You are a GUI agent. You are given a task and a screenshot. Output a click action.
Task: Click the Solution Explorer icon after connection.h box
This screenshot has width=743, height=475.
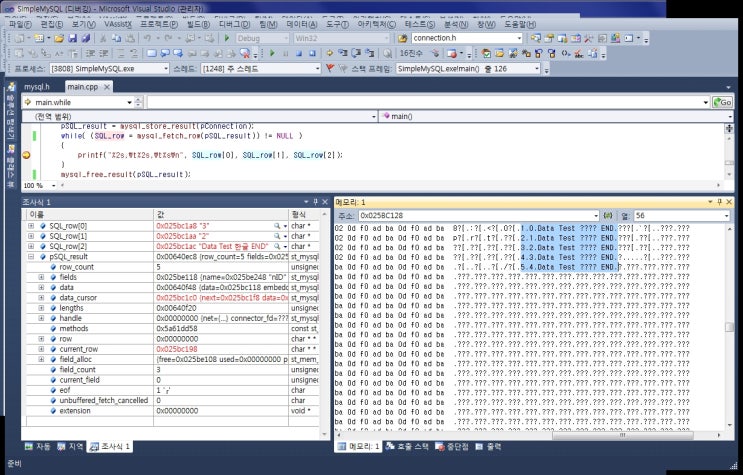tap(535, 38)
